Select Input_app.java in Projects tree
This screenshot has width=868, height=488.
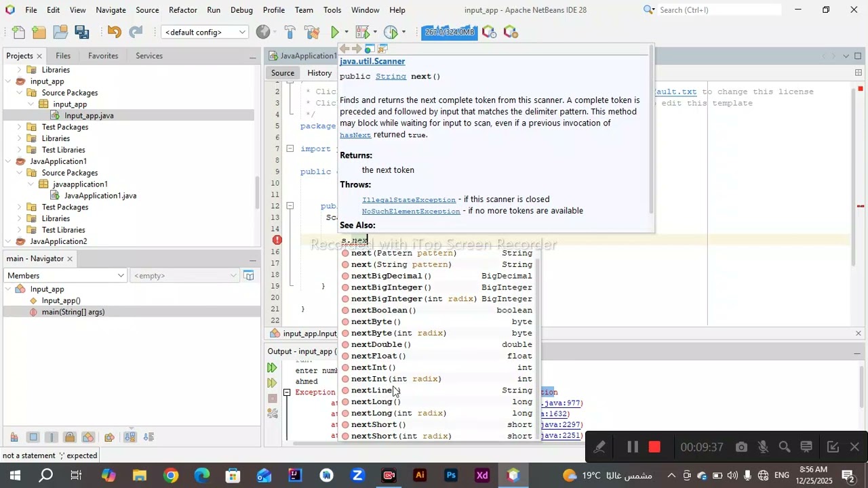(x=89, y=116)
